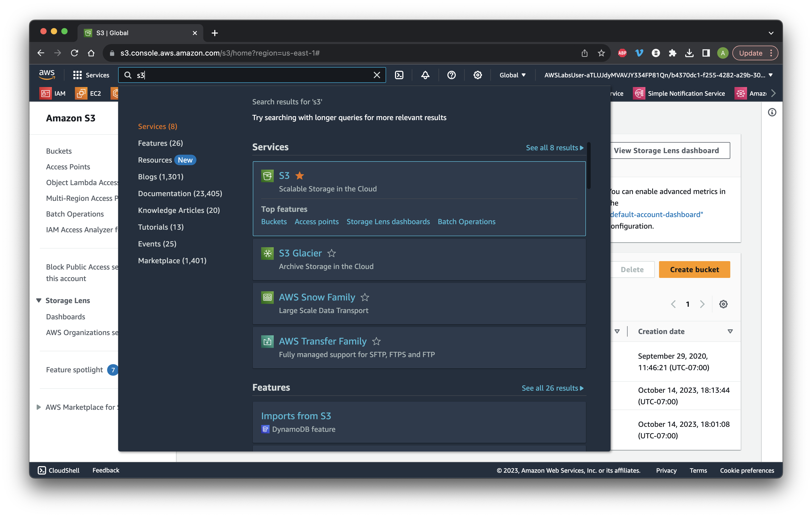The height and width of the screenshot is (517, 812).
Task: Filter results by Knowledge Articles (20)
Action: [x=179, y=210]
